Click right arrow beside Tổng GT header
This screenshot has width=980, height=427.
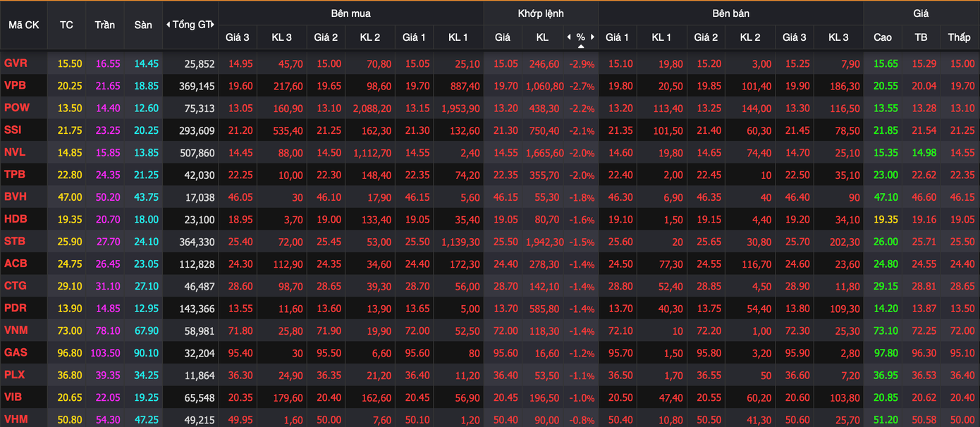click(x=213, y=25)
